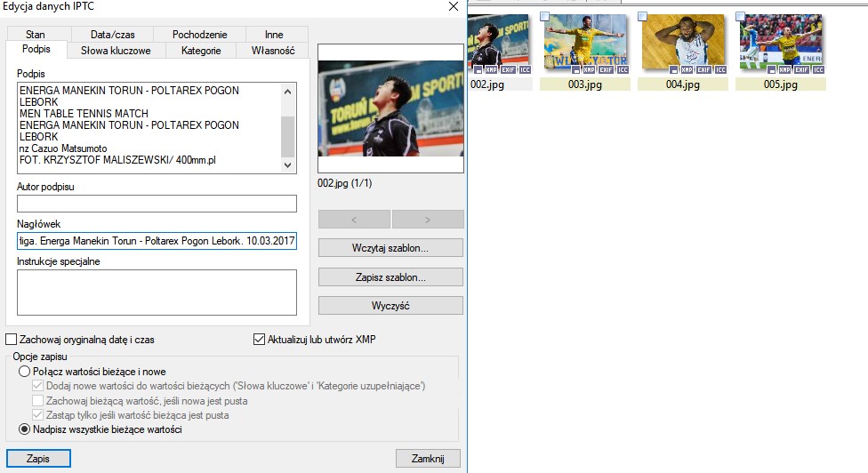The height and width of the screenshot is (473, 868).
Task: Click the Podpis scrollbar up arrow
Action: (x=287, y=92)
